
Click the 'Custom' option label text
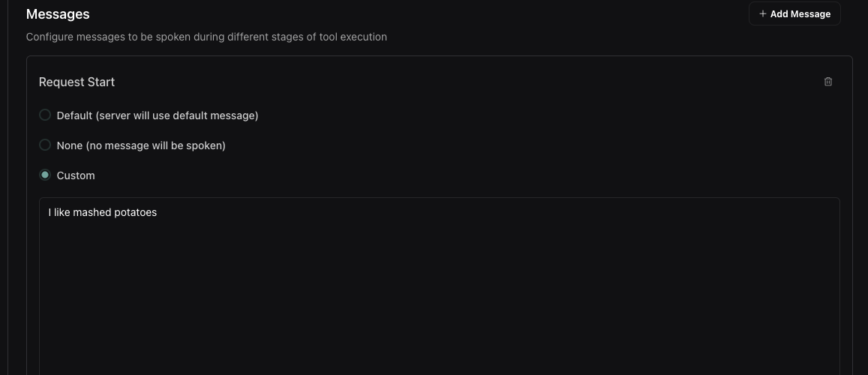[x=76, y=175]
